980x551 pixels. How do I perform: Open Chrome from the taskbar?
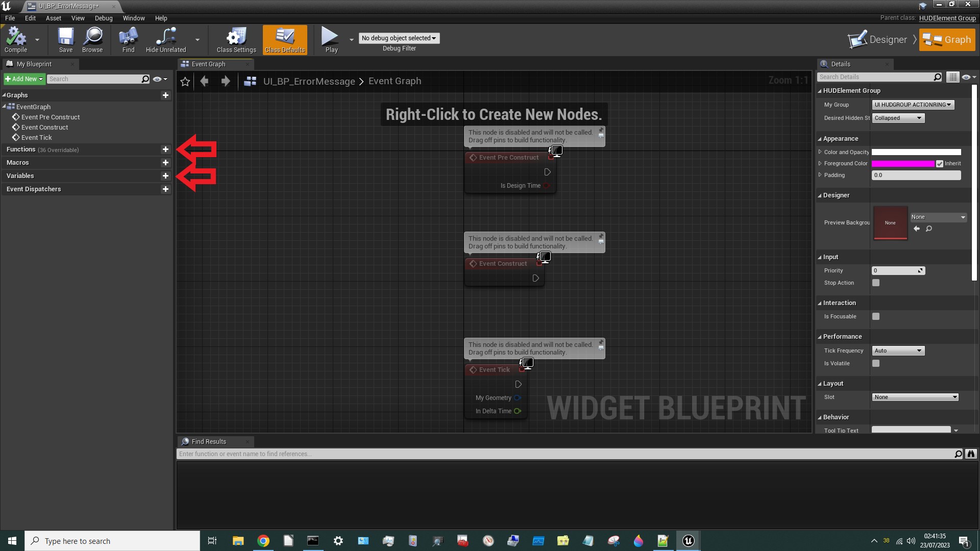point(263,541)
